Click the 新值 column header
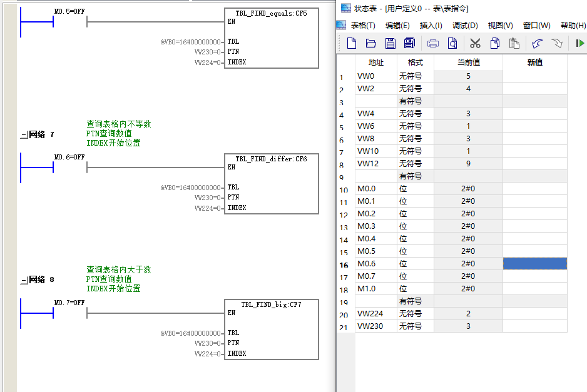Screen dimensions: 587x392 click(535, 63)
